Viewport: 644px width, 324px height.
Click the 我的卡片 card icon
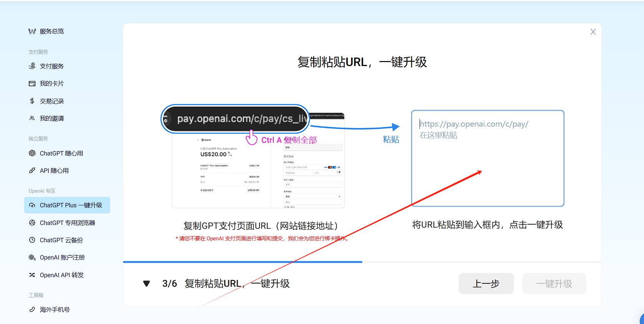pos(32,84)
